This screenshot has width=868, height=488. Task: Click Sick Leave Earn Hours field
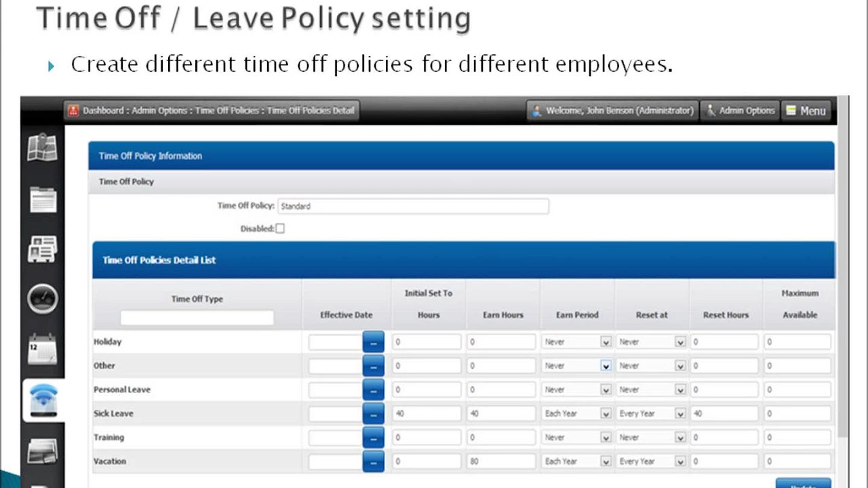click(x=502, y=413)
